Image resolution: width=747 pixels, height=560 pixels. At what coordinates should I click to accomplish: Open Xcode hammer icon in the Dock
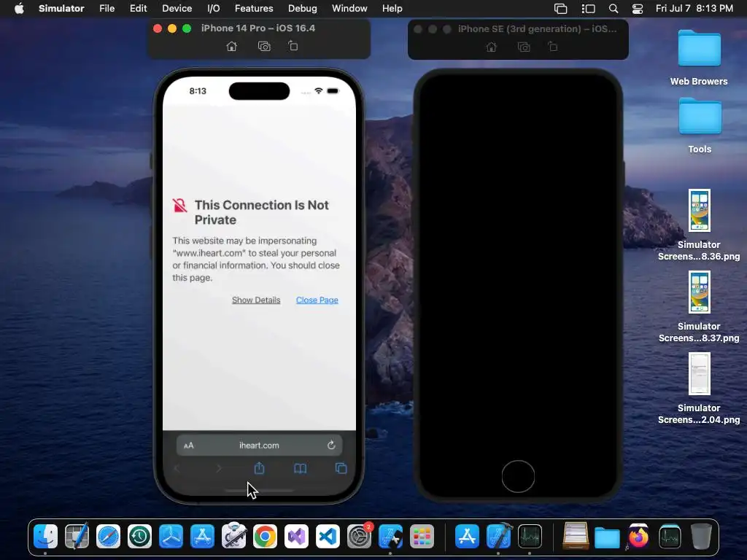click(499, 536)
